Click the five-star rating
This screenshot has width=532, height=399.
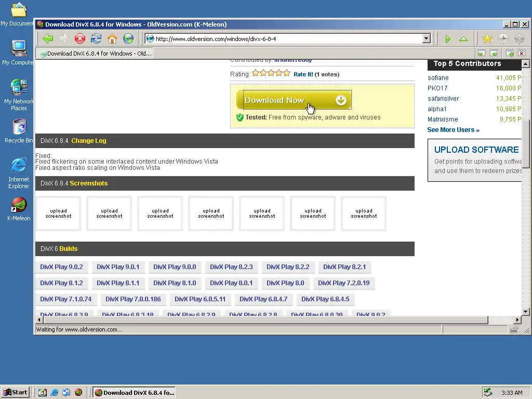pyautogui.click(x=271, y=73)
